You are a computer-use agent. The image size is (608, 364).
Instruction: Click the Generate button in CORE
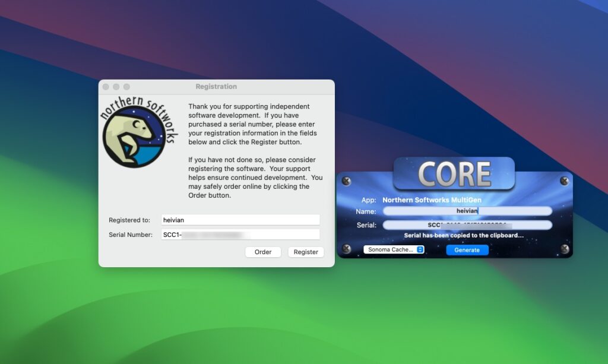pyautogui.click(x=467, y=250)
